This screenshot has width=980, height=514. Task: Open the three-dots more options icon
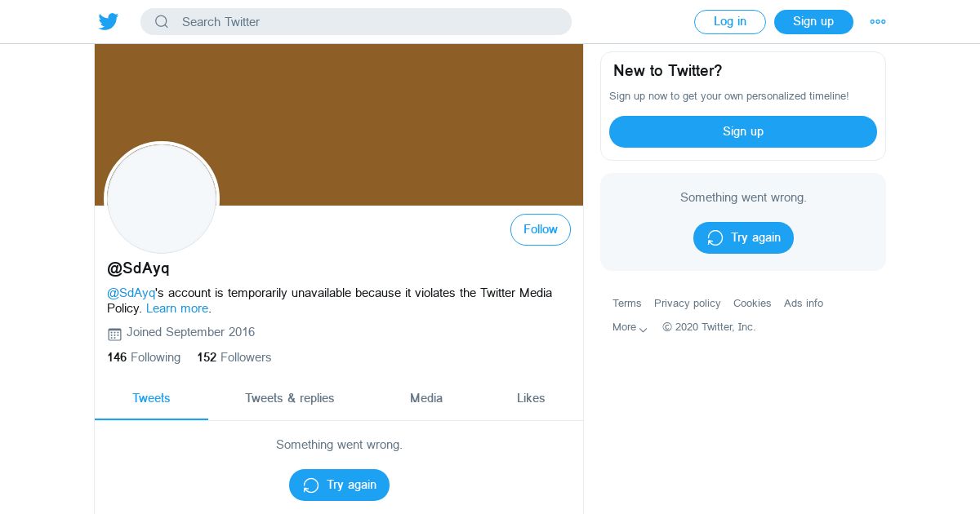[x=878, y=22]
